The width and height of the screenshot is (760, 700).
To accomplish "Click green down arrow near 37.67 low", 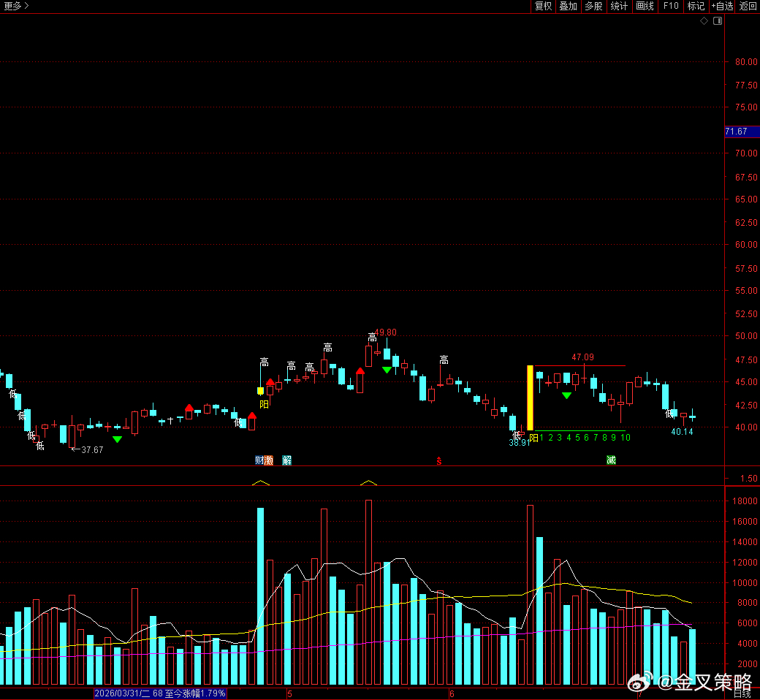I will click(118, 439).
